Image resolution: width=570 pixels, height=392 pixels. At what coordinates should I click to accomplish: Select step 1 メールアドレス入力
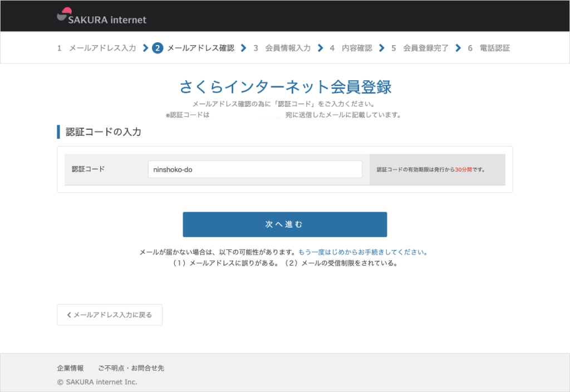[x=96, y=48]
